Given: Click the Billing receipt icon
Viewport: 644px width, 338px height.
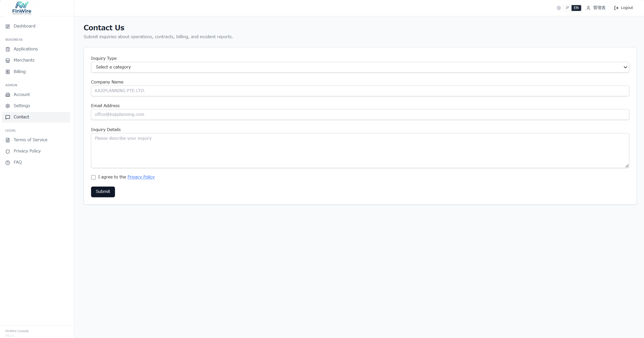Looking at the screenshot, I should 8,72.
